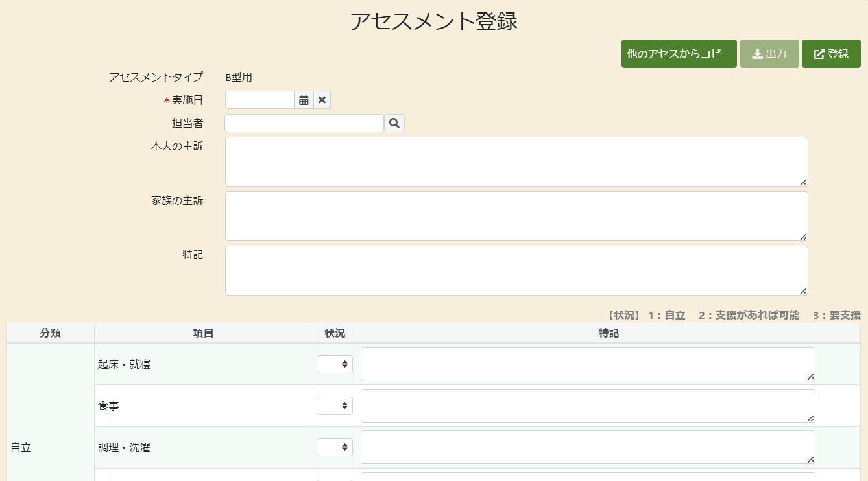Screen dimensions: 868x481
Task: Click the 状況 column header
Action: 335,333
